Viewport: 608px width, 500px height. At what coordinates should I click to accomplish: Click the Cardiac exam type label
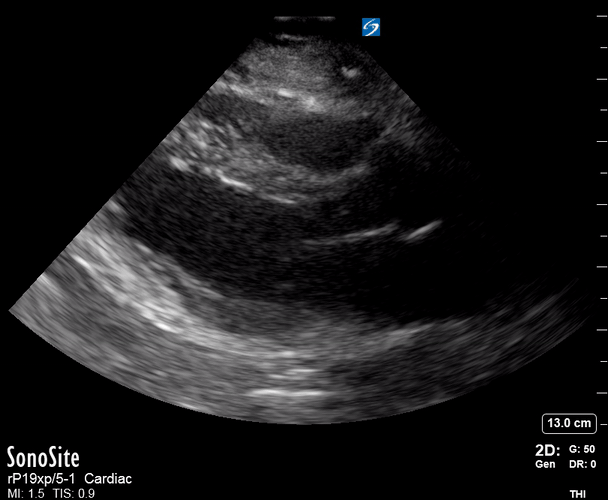coord(108,479)
